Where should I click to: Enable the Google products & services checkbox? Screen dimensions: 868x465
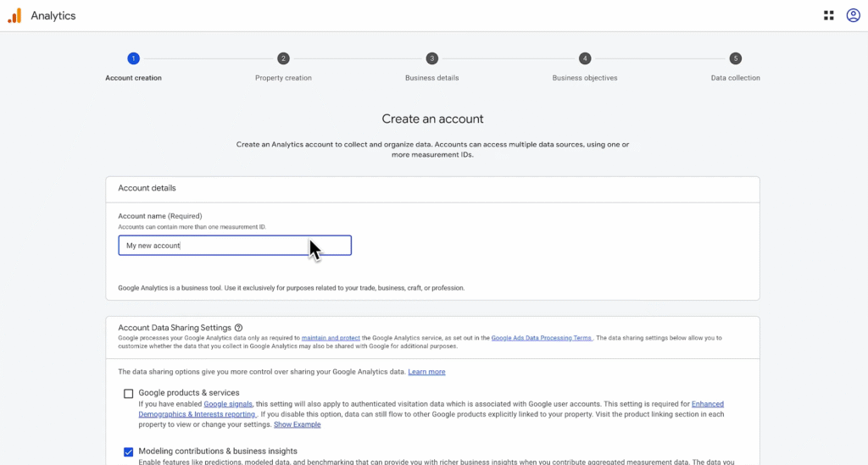pos(129,394)
